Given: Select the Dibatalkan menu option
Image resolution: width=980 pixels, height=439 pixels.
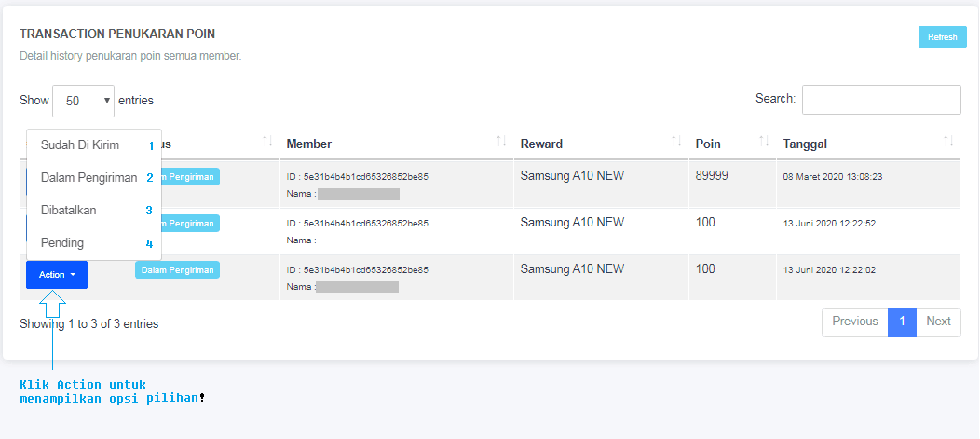Looking at the screenshot, I should (x=69, y=211).
